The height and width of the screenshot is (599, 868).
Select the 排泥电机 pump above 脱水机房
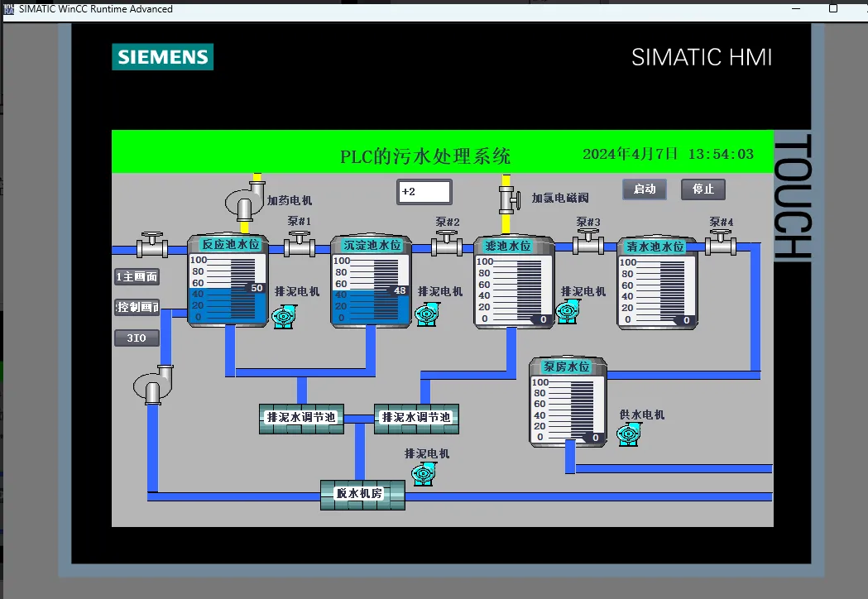(424, 474)
